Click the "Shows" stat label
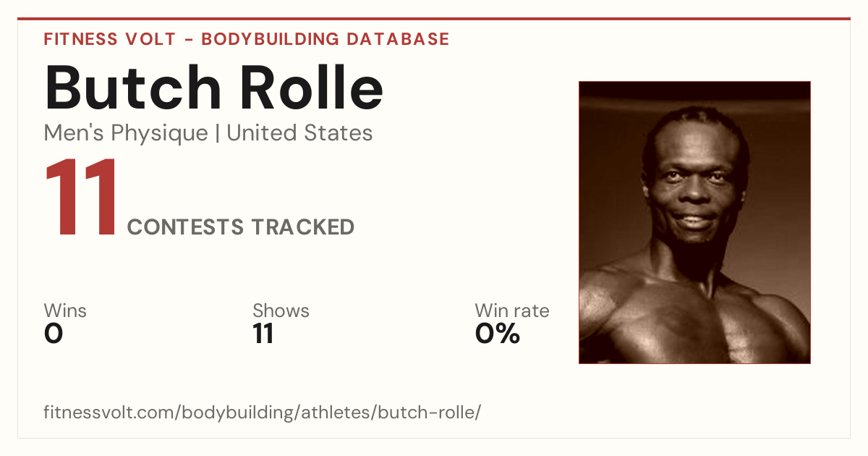The height and width of the screenshot is (456, 868). click(x=281, y=311)
